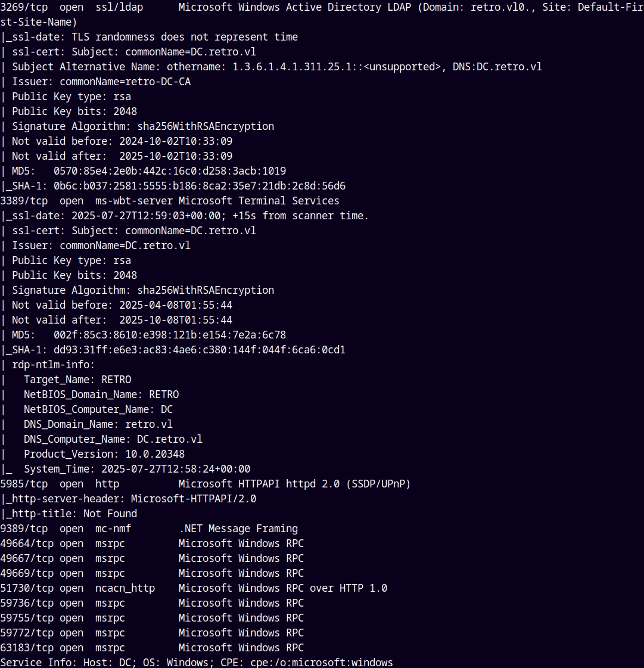644x668 pixels.
Task: Click the 3389/tcp ms-wbt-server line
Action: point(170,201)
